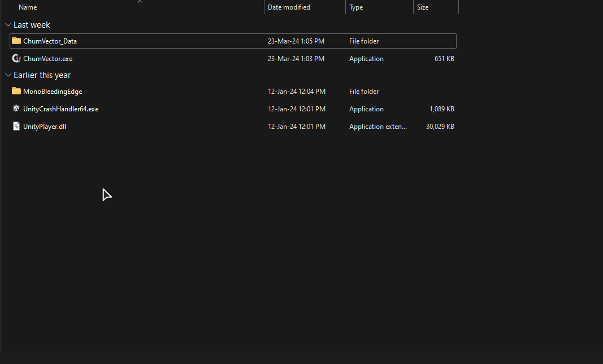Viewport: 603px width, 364px height.
Task: Click the Application type of ChurnVector.exe
Action: 366,58
